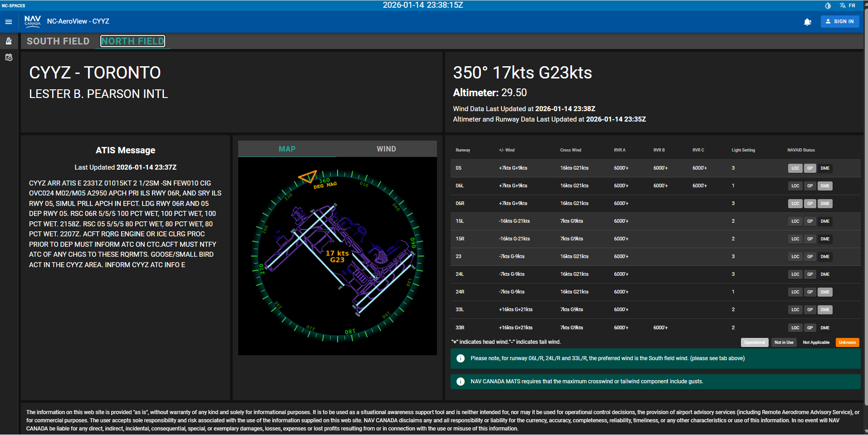Select the windsock icon in the left sidebar
The image size is (868, 435).
click(9, 41)
